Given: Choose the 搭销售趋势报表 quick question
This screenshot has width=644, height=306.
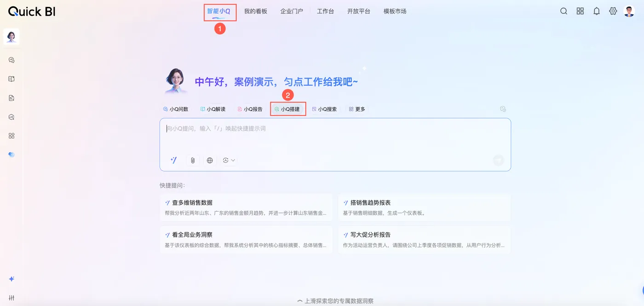Looking at the screenshot, I should (x=424, y=208).
